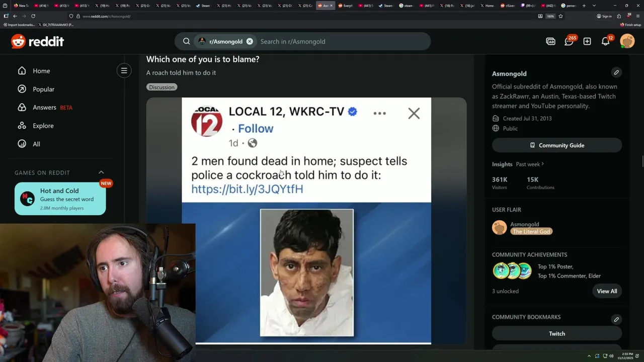
Task: Open the Twitch community bookmark
Action: click(x=557, y=333)
